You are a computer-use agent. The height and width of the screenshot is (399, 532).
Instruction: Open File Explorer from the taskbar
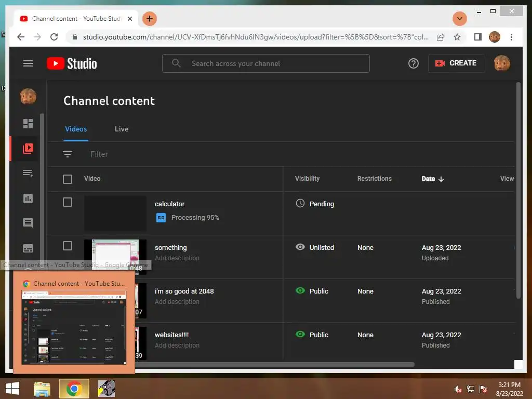(x=42, y=389)
